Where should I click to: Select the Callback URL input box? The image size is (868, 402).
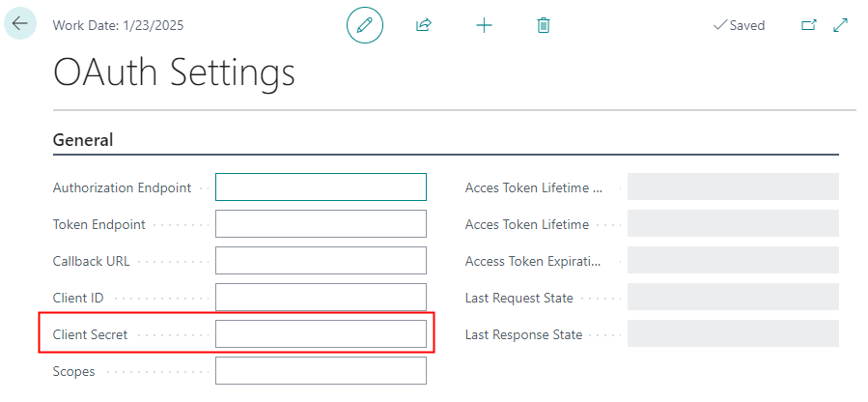pyautogui.click(x=321, y=261)
